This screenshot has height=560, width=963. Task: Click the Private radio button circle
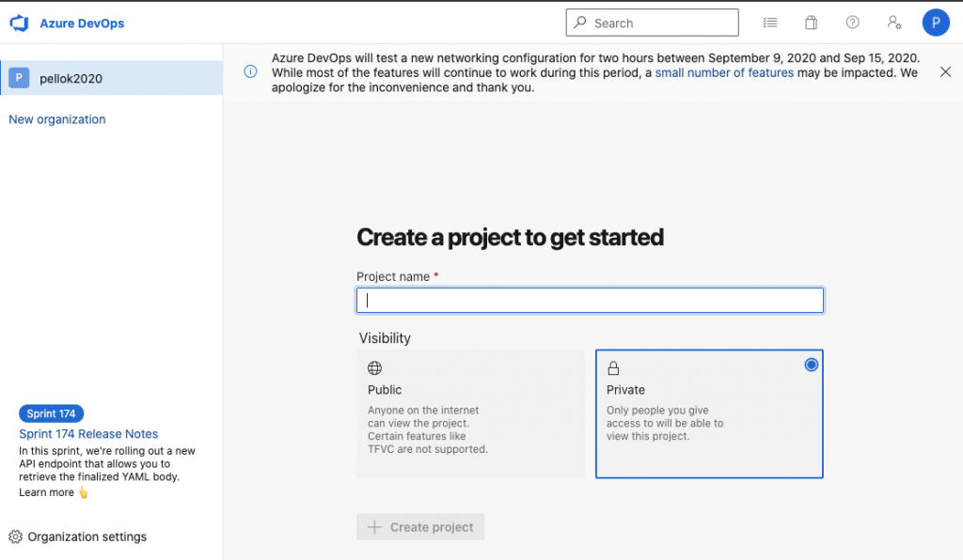click(812, 365)
